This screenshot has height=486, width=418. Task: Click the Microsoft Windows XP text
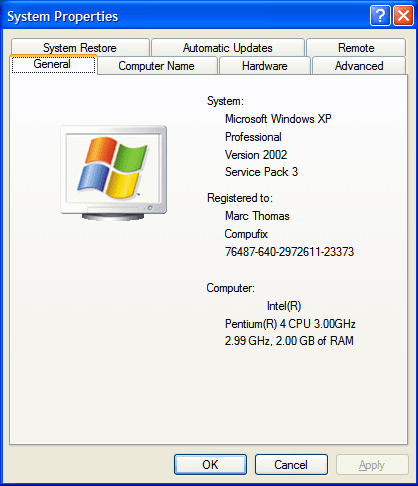click(x=278, y=119)
